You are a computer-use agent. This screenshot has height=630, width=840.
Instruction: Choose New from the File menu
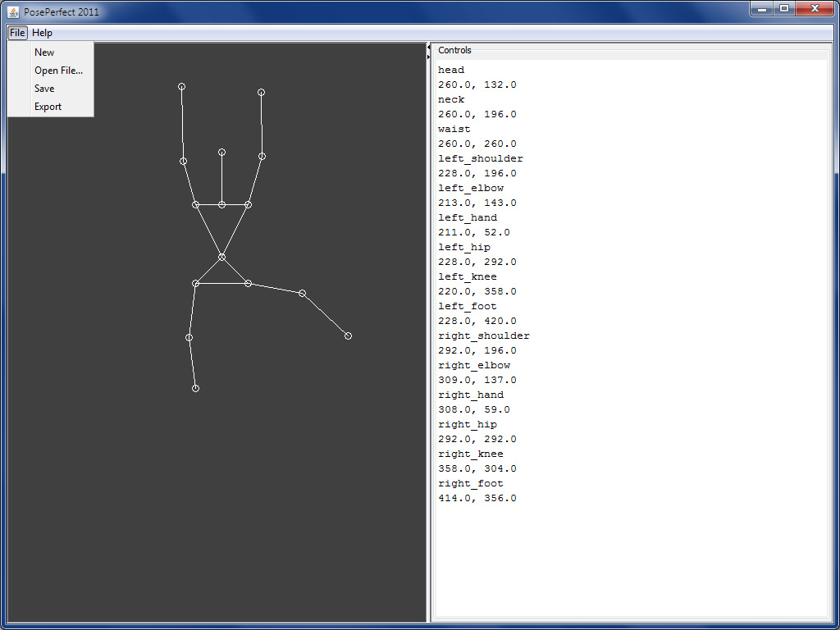pos(44,52)
